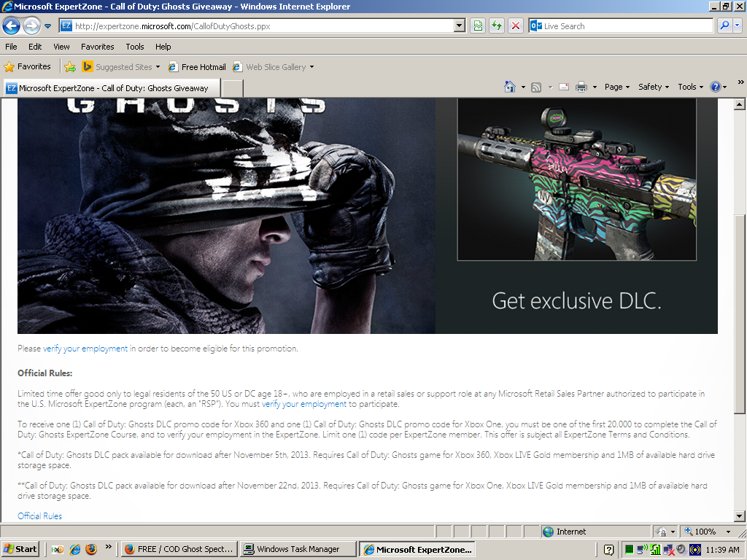
Task: Launch Firefox from Quick Launch icon
Action: click(x=91, y=549)
